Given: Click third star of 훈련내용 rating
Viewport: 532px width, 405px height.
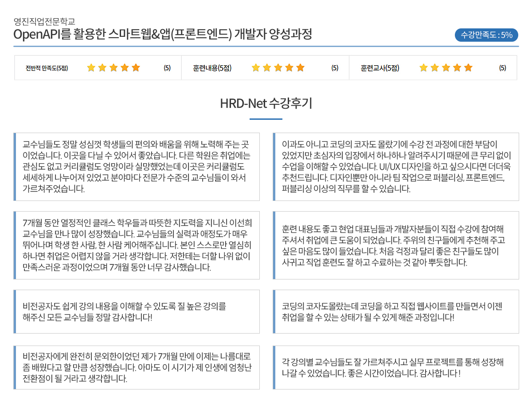Looking at the screenshot, I should click(x=278, y=68).
